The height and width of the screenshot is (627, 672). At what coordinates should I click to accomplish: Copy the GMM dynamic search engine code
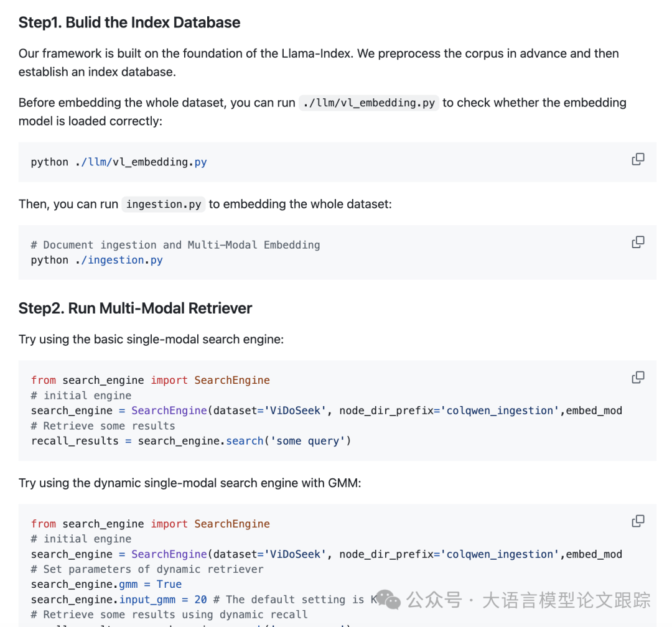coord(638,521)
